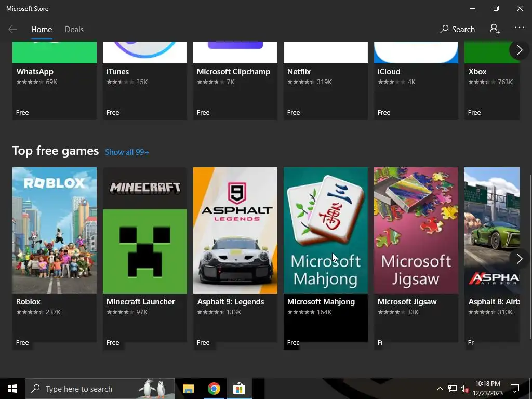Show hidden system tray icons
532x399 pixels.
[440, 389]
